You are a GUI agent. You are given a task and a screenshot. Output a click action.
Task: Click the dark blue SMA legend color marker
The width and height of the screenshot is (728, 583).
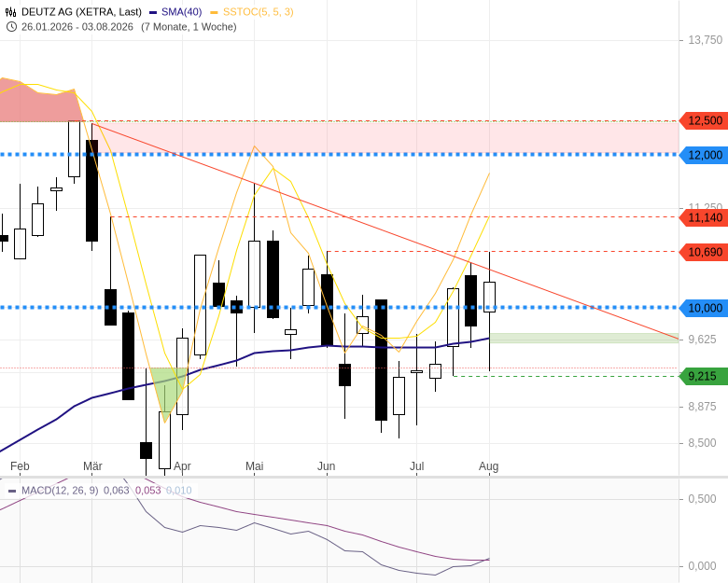[x=153, y=12]
